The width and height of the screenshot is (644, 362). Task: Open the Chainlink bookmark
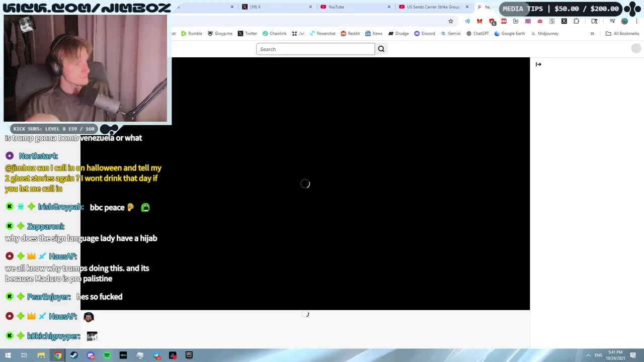[274, 34]
